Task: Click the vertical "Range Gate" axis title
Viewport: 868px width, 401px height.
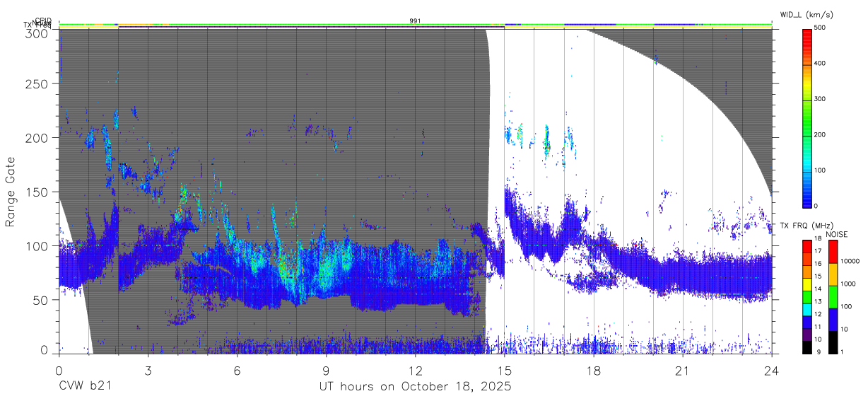Action: point(11,192)
